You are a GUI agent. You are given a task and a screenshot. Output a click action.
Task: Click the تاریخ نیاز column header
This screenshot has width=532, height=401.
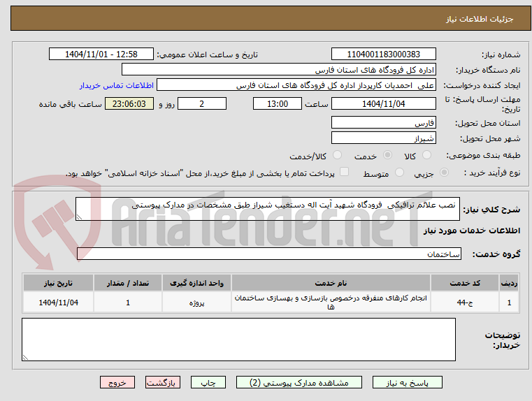point(58,283)
